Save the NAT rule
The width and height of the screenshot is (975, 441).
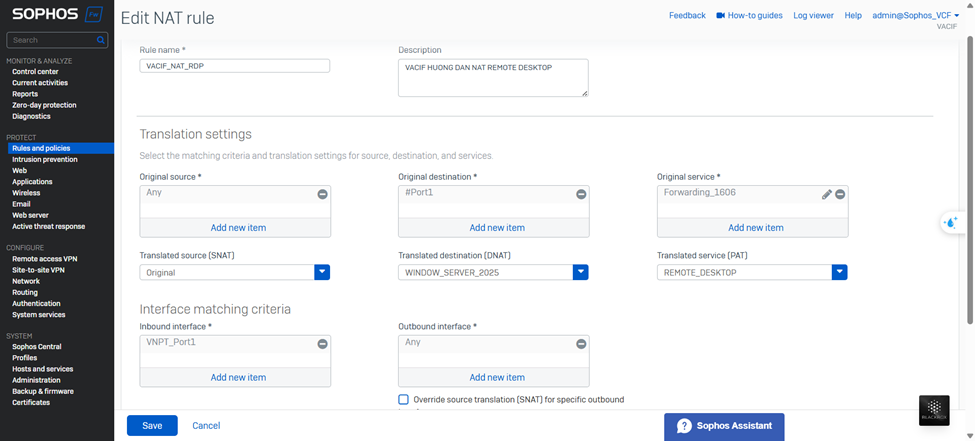pyautogui.click(x=152, y=425)
